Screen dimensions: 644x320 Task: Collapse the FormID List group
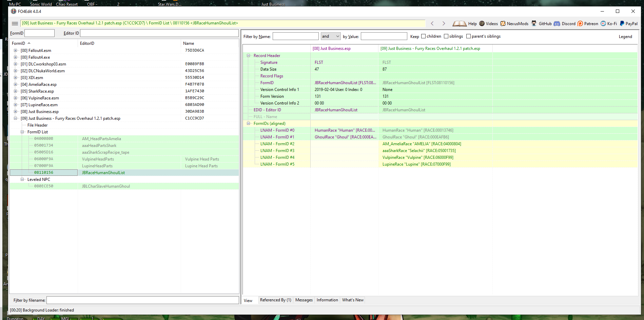[x=22, y=132]
